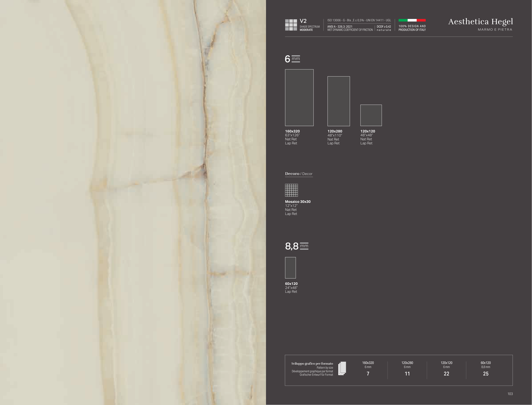
Task: Select the 120x280 slab outline
Action: point(339,101)
